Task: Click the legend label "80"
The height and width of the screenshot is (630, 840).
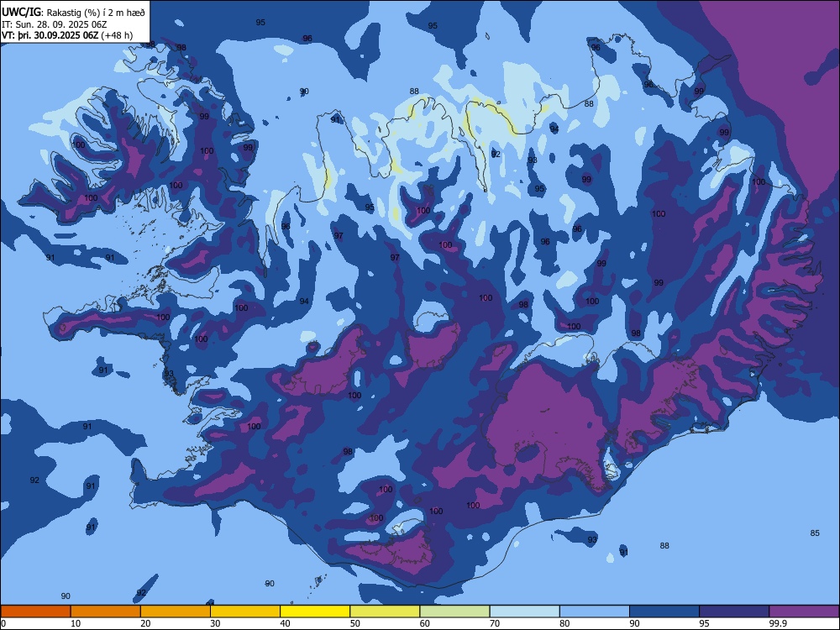Action: (564, 623)
